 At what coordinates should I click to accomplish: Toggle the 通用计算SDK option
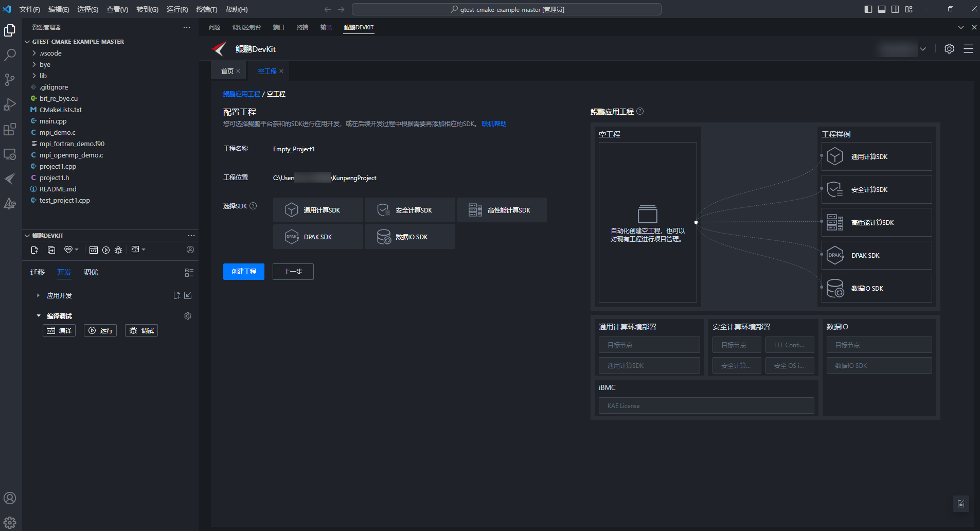pos(318,210)
